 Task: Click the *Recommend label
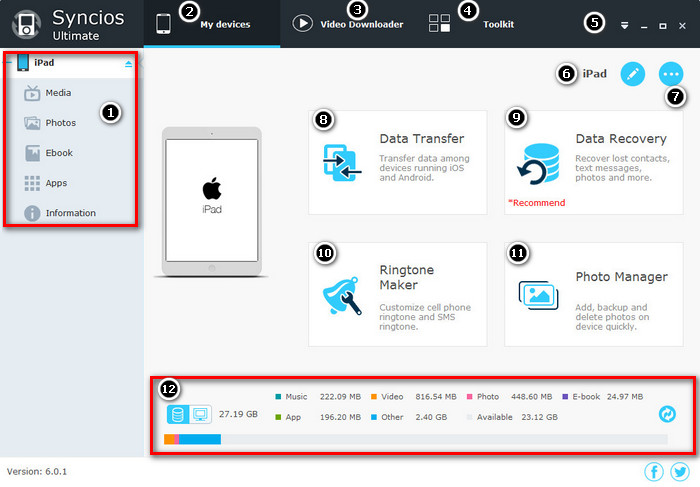[537, 203]
